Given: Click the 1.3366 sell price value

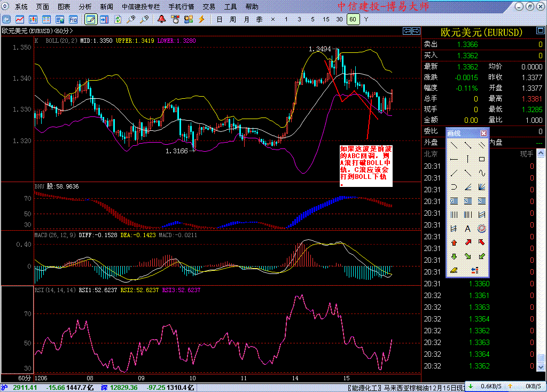Looking at the screenshot, I should tap(467, 45).
